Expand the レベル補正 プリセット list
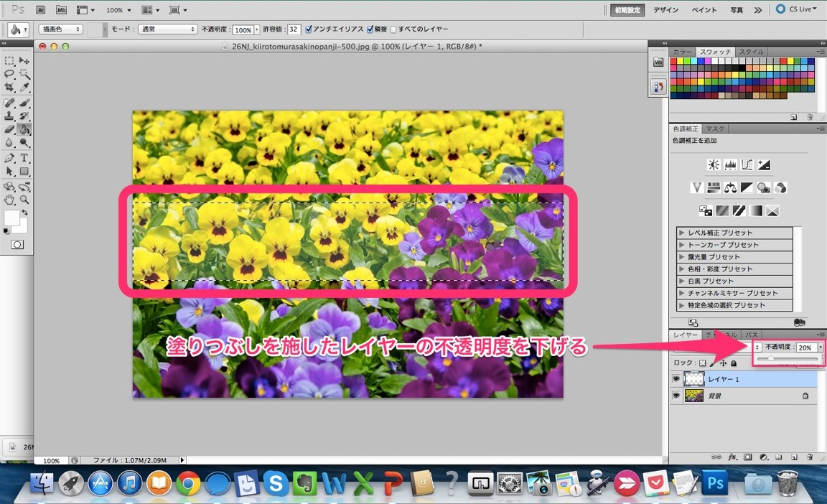The width and height of the screenshot is (827, 504). 681,233
